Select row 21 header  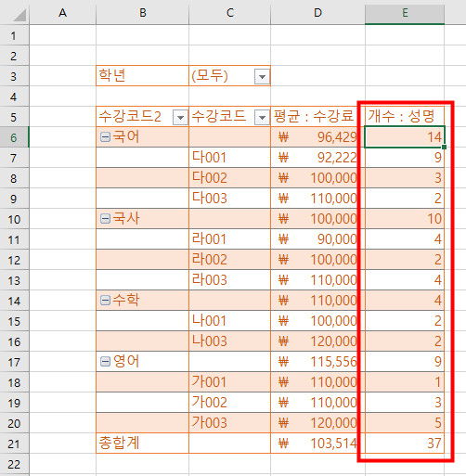14,444
